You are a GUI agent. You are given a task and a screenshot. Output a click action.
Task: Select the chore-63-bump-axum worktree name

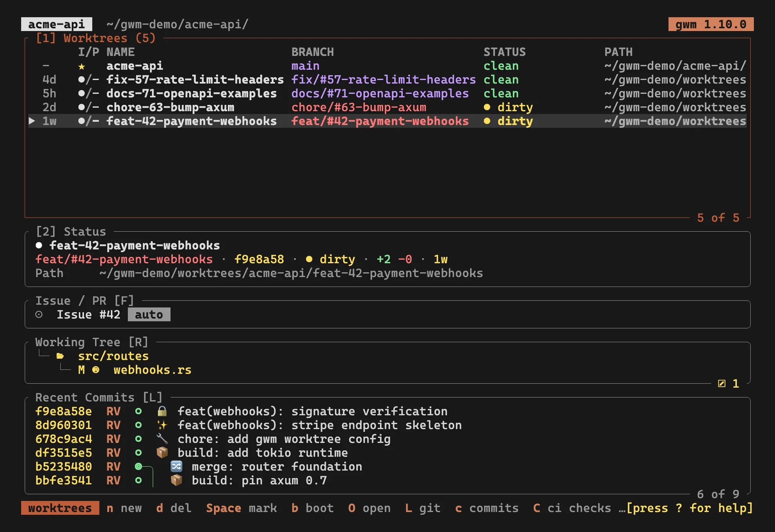[170, 107]
